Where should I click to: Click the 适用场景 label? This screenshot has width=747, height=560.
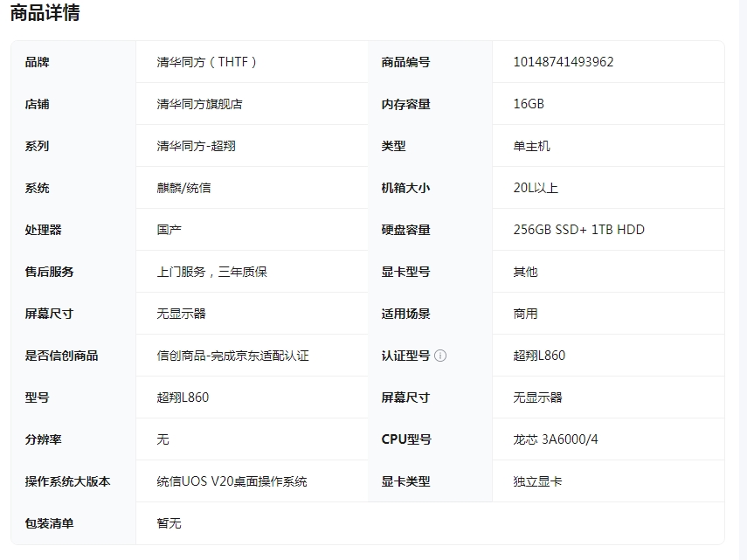click(406, 314)
